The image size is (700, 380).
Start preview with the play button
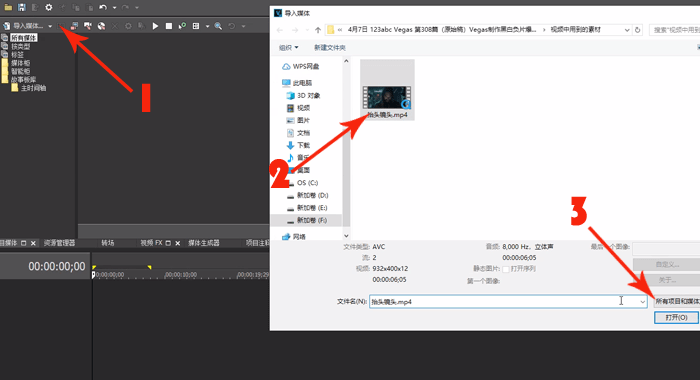tap(155, 26)
